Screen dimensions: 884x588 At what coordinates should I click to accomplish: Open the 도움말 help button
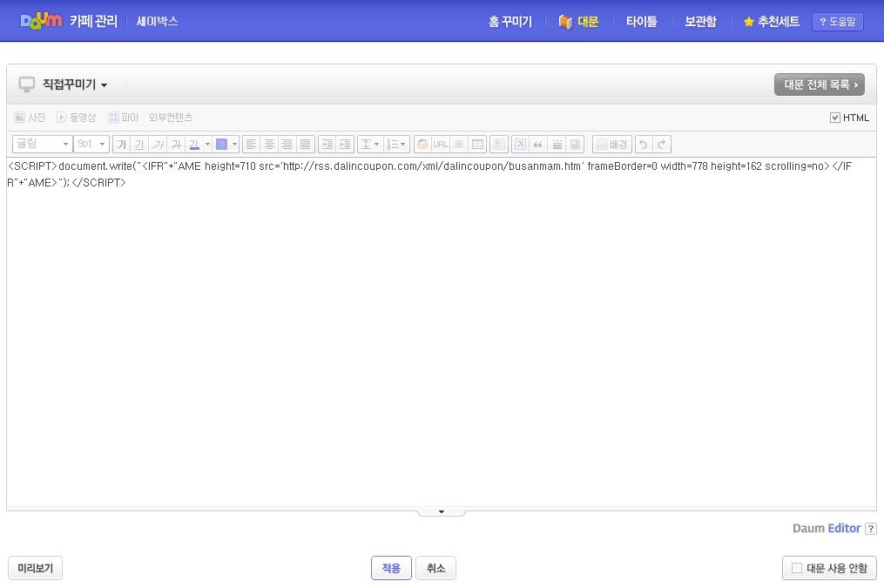(837, 22)
